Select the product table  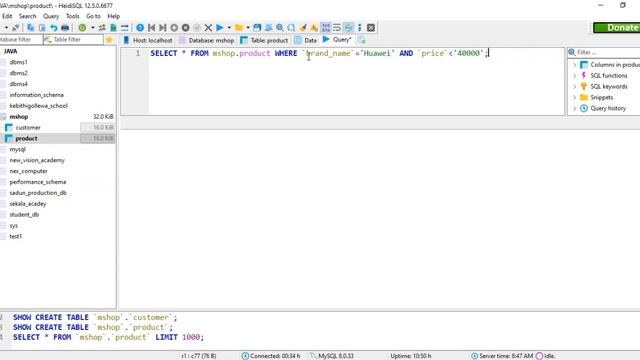pos(26,138)
